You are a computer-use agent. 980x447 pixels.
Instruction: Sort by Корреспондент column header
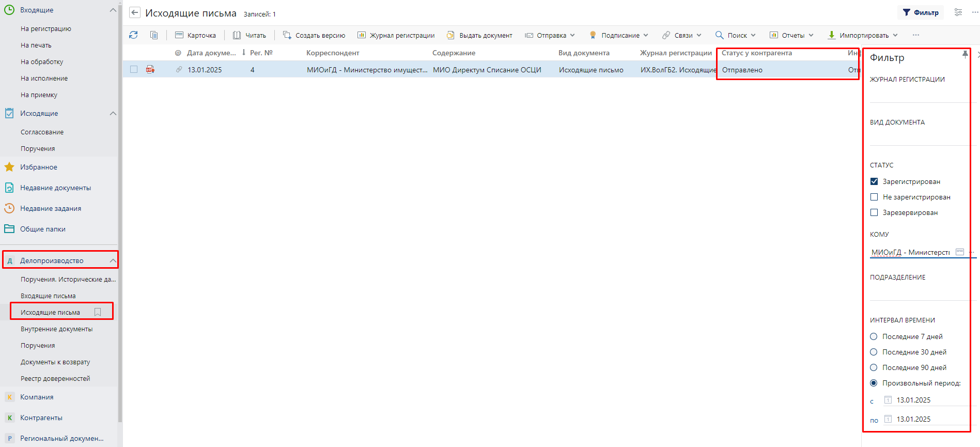tap(333, 53)
